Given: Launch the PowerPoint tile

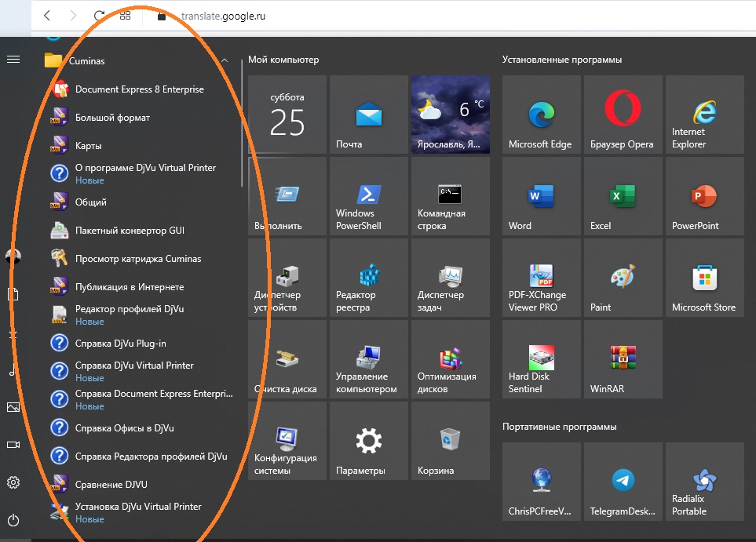Looking at the screenshot, I should pyautogui.click(x=705, y=196).
